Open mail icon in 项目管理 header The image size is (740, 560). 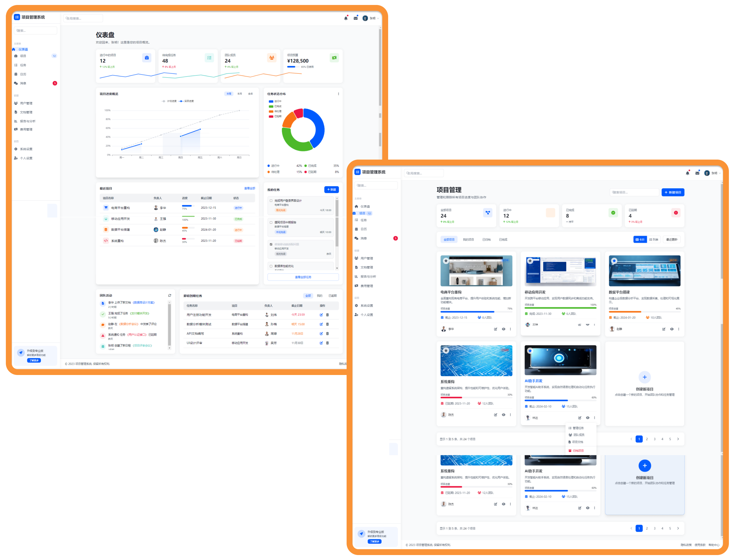[x=697, y=173]
